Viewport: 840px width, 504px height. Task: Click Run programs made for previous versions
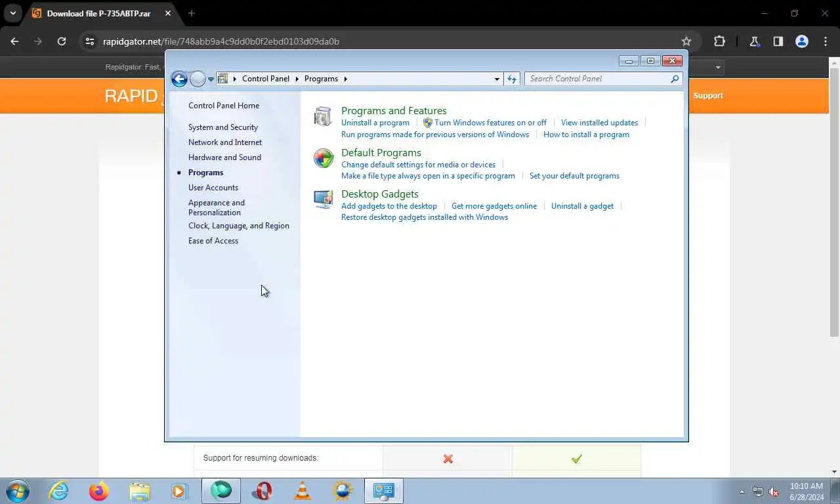coord(435,135)
